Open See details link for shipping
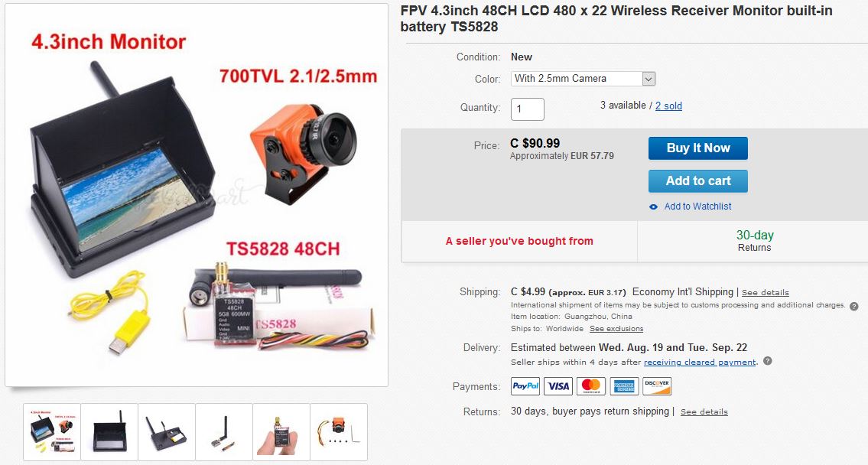This screenshot has height=465, width=868. click(x=765, y=292)
